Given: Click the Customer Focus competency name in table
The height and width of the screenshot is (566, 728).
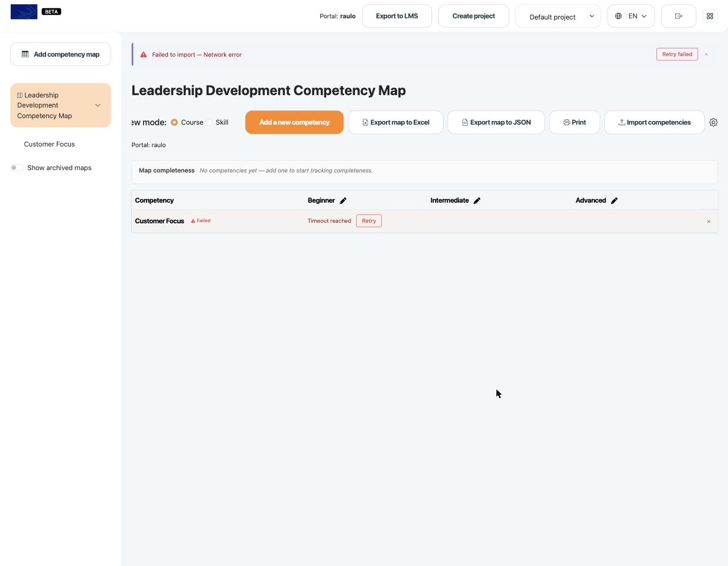Looking at the screenshot, I should click(x=160, y=221).
